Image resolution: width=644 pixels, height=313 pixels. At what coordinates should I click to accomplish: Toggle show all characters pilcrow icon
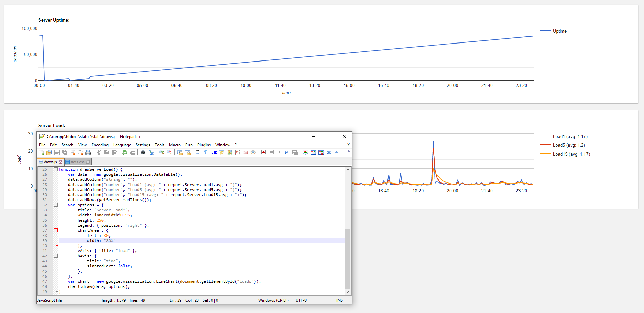[x=206, y=152]
